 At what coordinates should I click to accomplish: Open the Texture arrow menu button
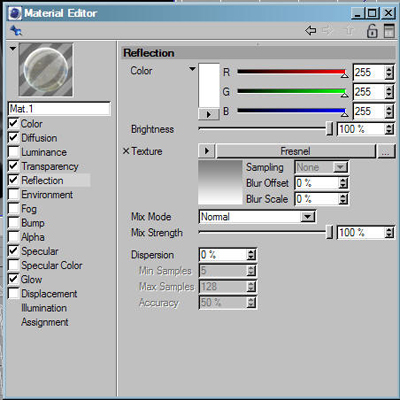207,151
